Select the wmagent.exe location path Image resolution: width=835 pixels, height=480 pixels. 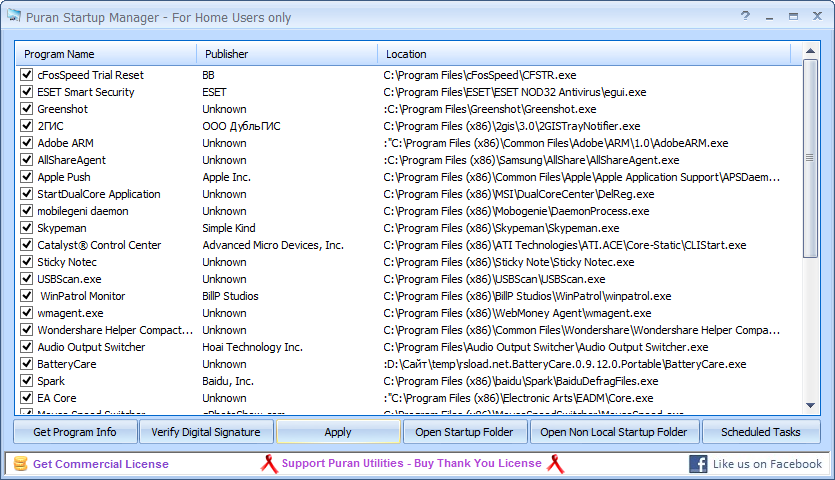click(518, 313)
